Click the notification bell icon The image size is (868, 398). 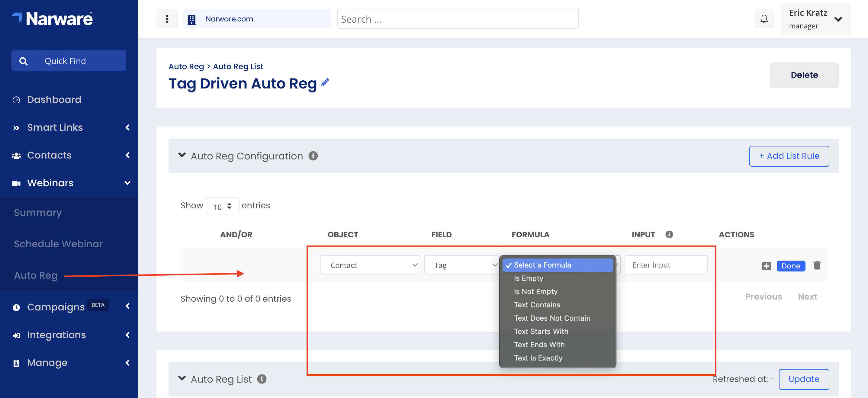[764, 19]
